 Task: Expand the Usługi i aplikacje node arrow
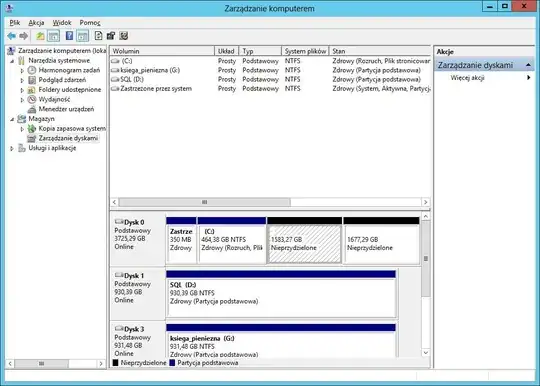point(12,148)
